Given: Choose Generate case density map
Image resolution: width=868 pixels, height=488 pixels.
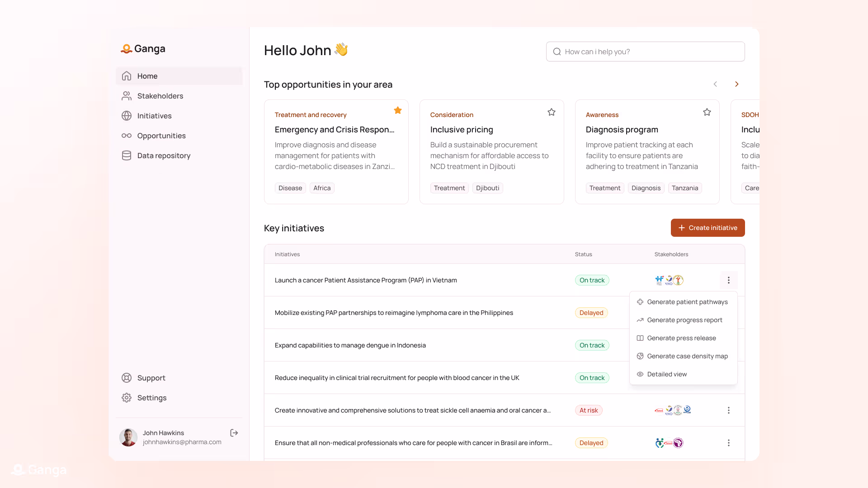Looking at the screenshot, I should 687,356.
